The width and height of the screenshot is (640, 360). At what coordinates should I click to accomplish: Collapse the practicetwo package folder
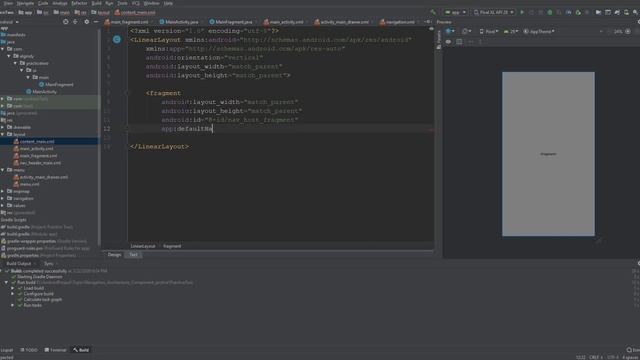coord(16,63)
